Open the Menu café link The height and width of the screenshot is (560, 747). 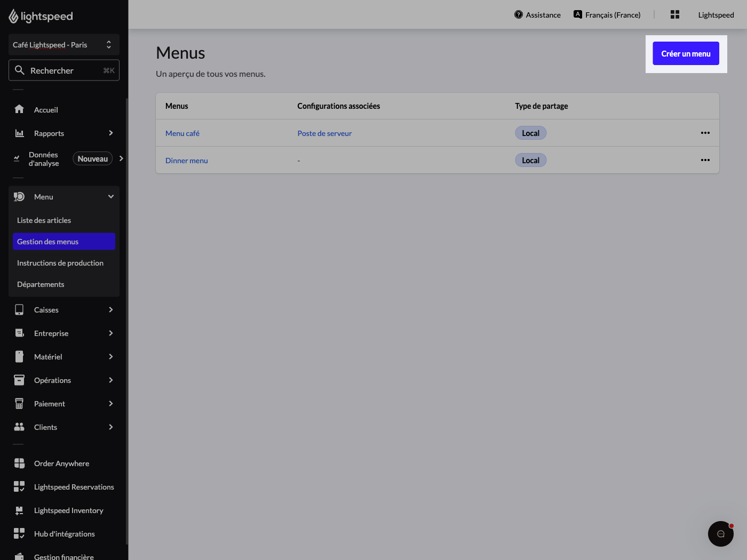[182, 133]
